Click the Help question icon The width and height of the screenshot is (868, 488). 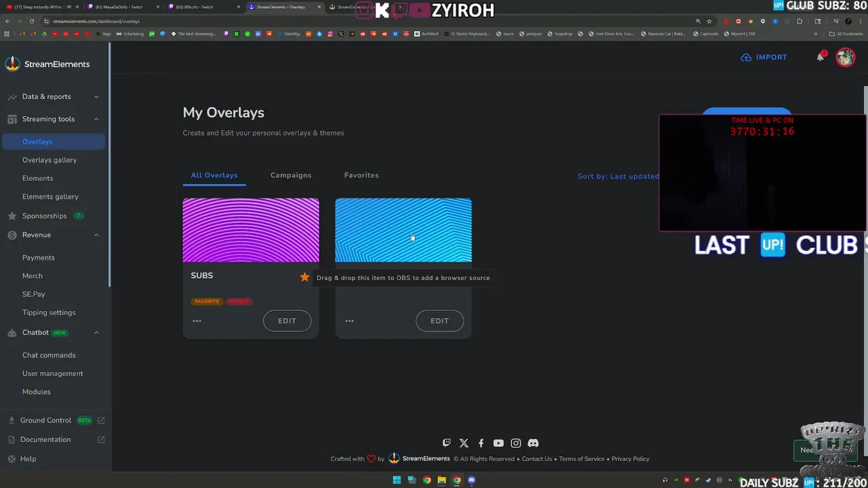(12, 459)
